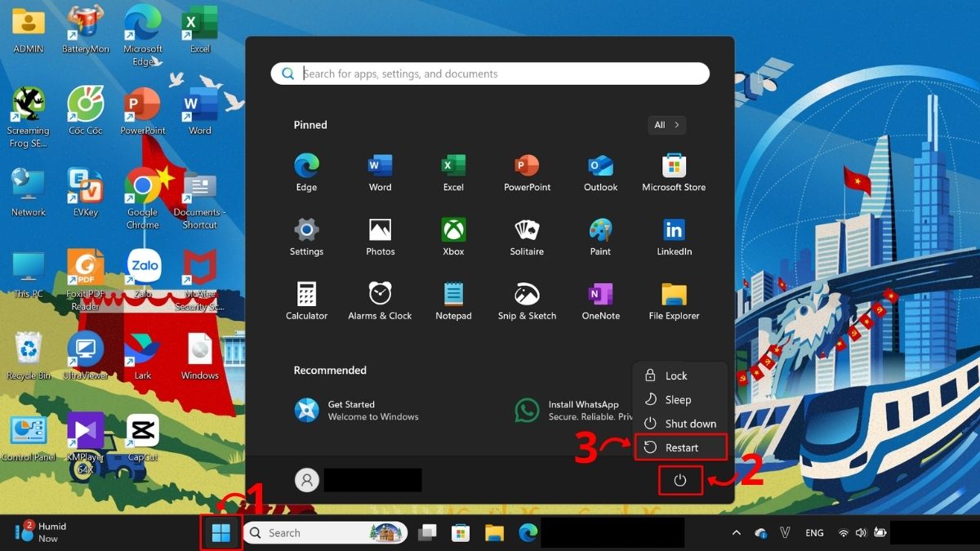
Task: Open Snip & Sketch
Action: [x=527, y=295]
